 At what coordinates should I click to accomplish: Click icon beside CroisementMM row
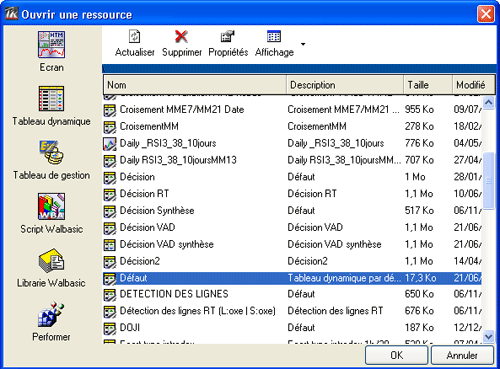click(110, 127)
